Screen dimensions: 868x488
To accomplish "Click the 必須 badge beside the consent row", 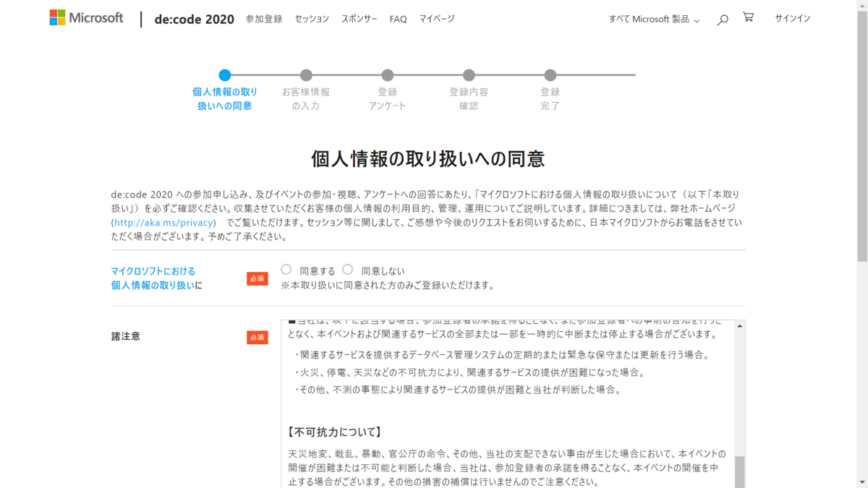I will point(258,278).
